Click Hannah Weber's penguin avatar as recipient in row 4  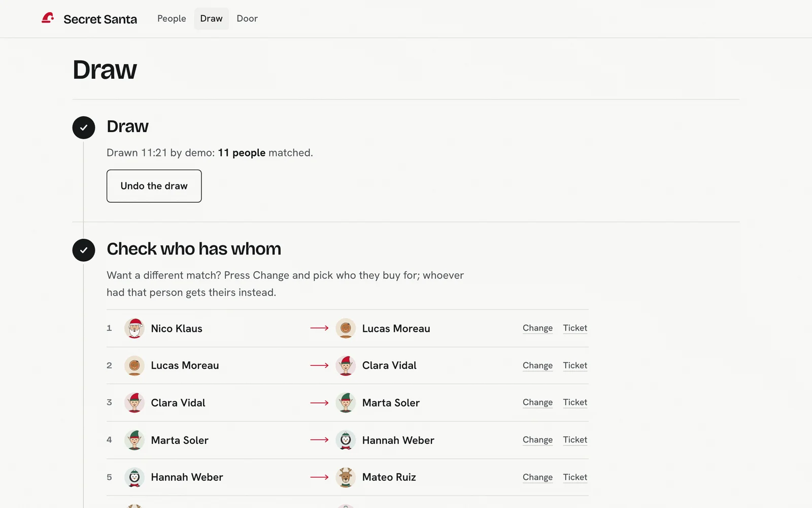[x=346, y=440]
